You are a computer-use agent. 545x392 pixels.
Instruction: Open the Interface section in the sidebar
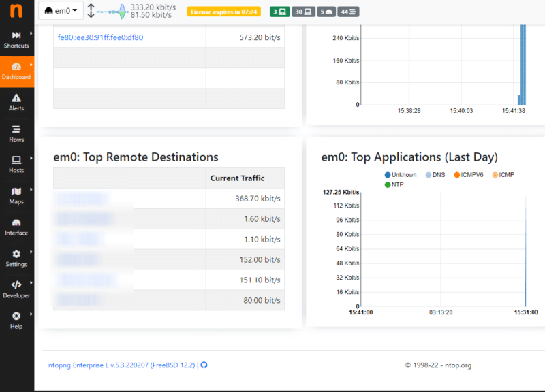(x=16, y=227)
